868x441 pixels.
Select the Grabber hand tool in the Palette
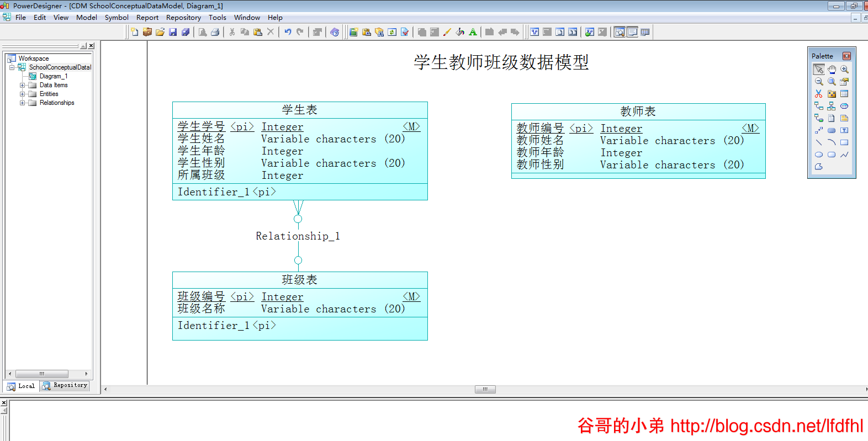[832, 70]
